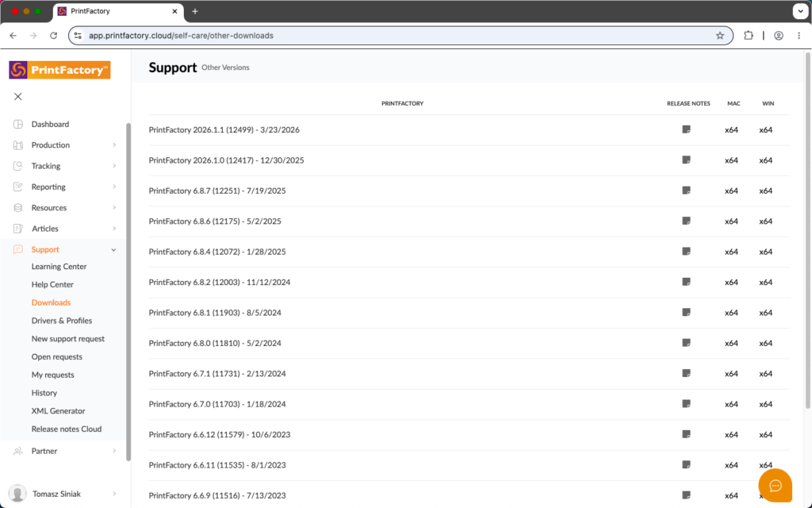
Task: Close the sidebar with the X icon
Action: tap(18, 96)
